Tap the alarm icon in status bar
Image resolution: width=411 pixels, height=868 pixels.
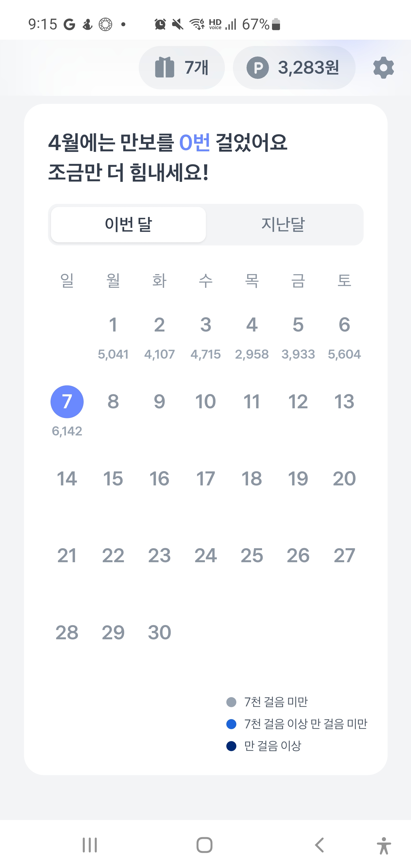(160, 24)
